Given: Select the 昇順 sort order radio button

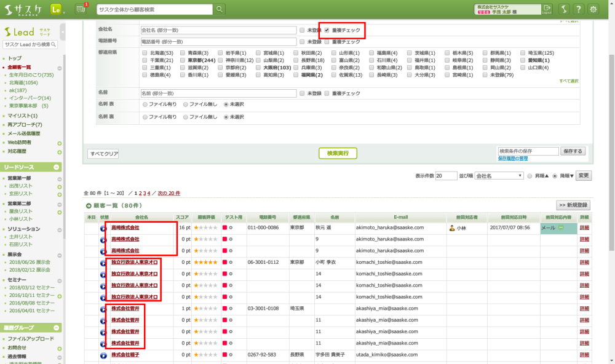Looking at the screenshot, I should (x=530, y=176).
